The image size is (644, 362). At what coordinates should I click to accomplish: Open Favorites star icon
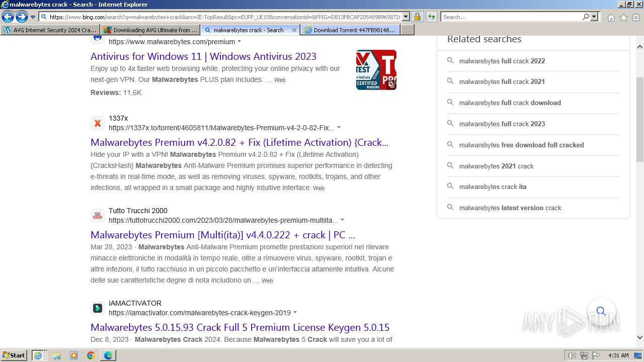click(x=623, y=18)
